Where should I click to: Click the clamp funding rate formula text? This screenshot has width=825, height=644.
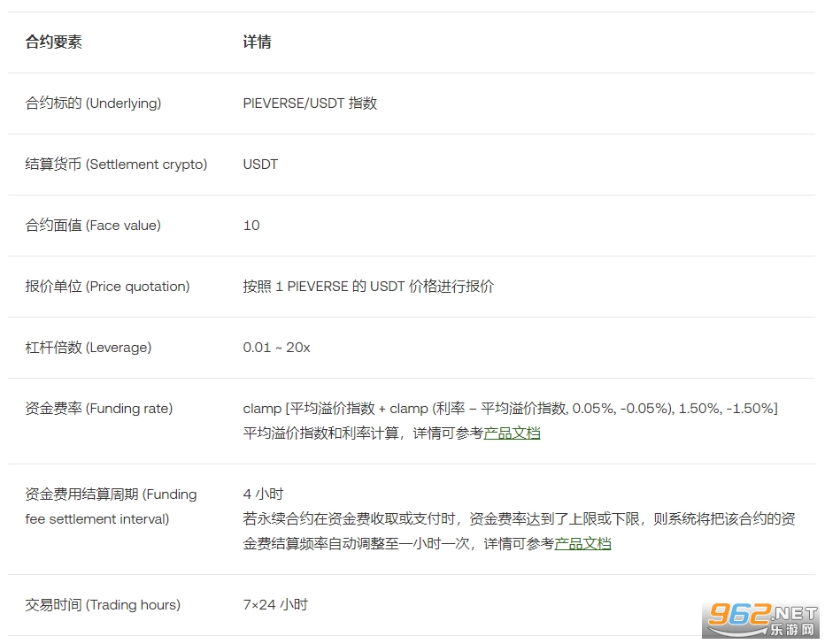510,409
